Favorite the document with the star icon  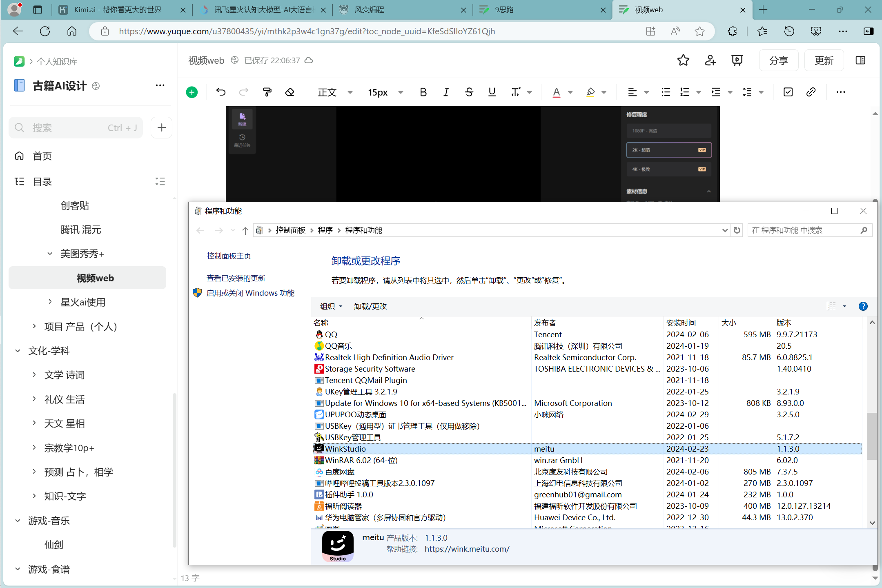(x=683, y=60)
